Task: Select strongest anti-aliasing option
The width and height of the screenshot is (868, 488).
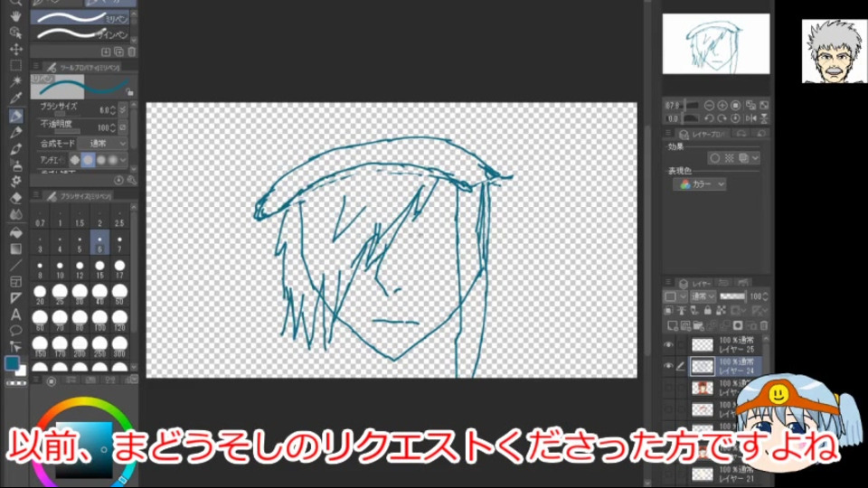Action: [113, 160]
